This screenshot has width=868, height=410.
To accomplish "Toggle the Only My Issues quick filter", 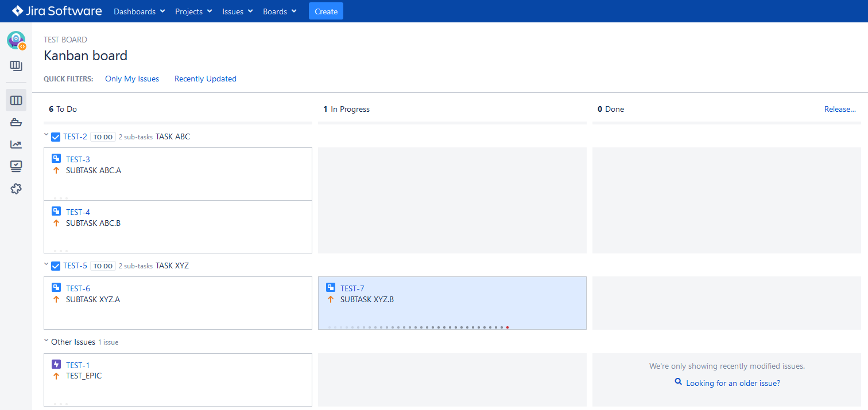I will tap(132, 79).
